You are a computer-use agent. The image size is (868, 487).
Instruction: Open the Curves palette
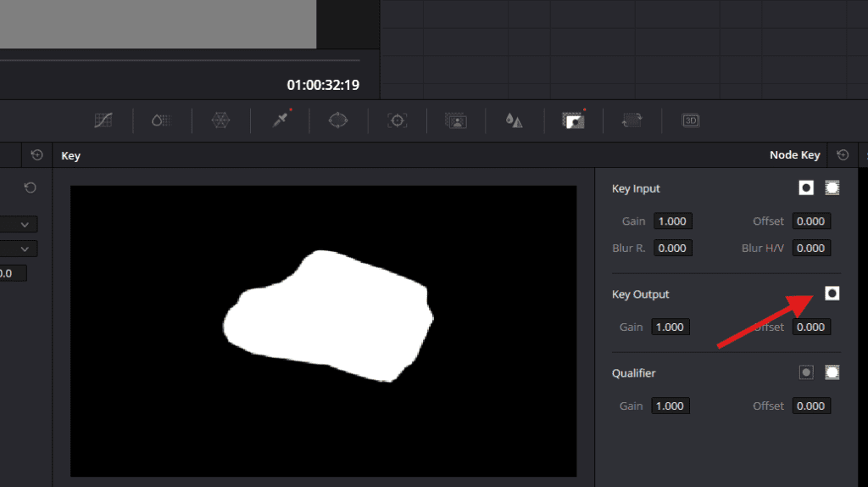point(103,120)
